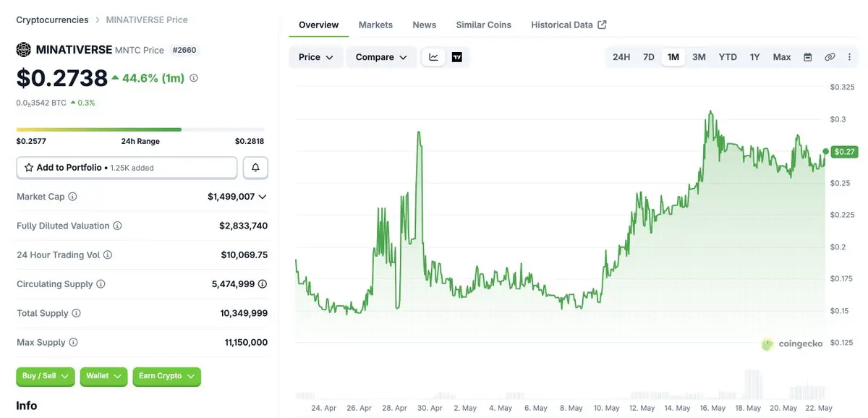Click the $1,499,007 market cap value
The width and height of the screenshot is (868, 418).
(231, 197)
